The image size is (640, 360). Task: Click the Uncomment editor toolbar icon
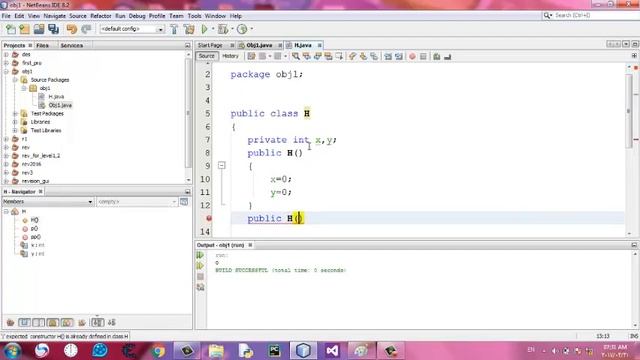pos(448,56)
